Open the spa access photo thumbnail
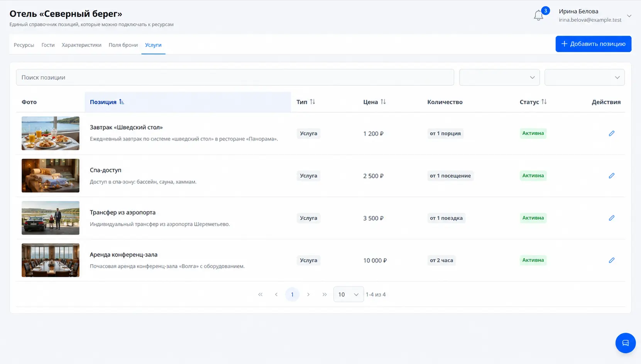The width and height of the screenshot is (641, 364). 51,176
